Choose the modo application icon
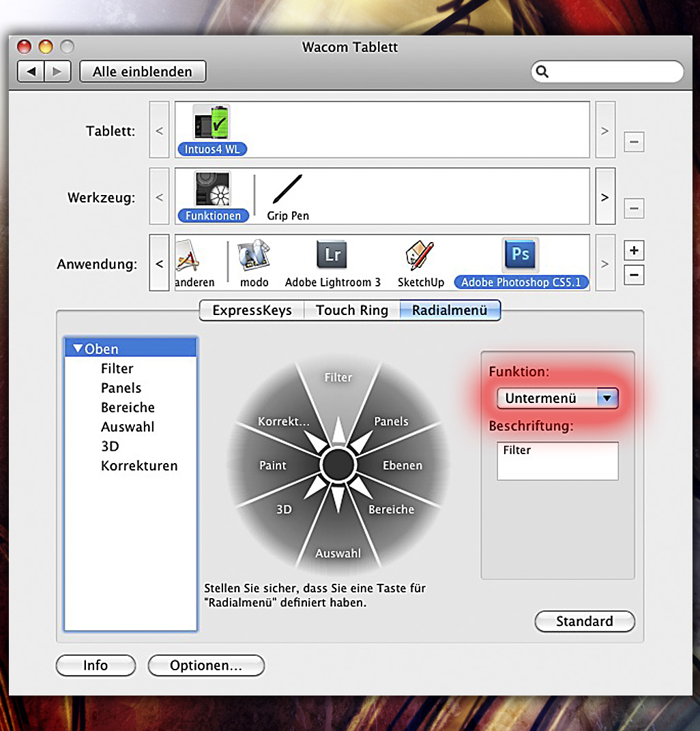700x731 pixels. [x=254, y=256]
